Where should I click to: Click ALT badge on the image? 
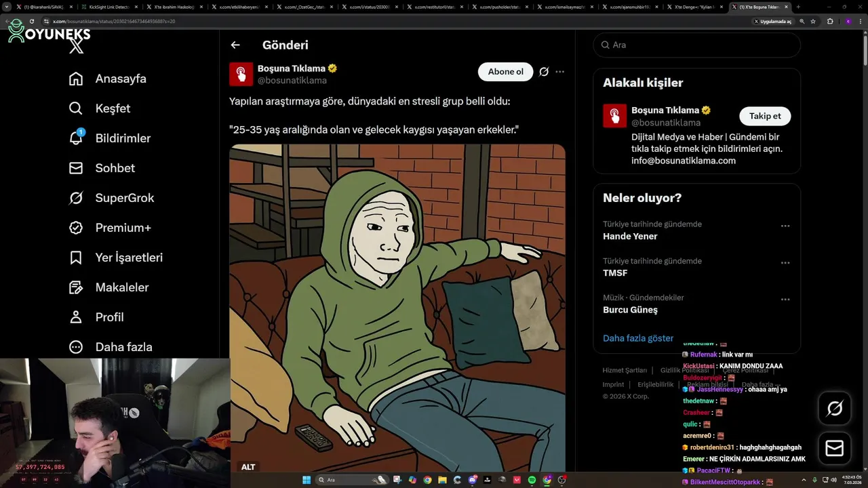(x=248, y=467)
